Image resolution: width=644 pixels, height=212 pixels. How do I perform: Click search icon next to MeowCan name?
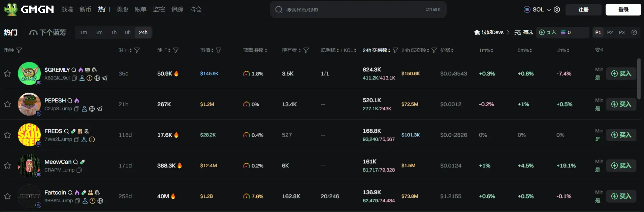[x=75, y=162]
